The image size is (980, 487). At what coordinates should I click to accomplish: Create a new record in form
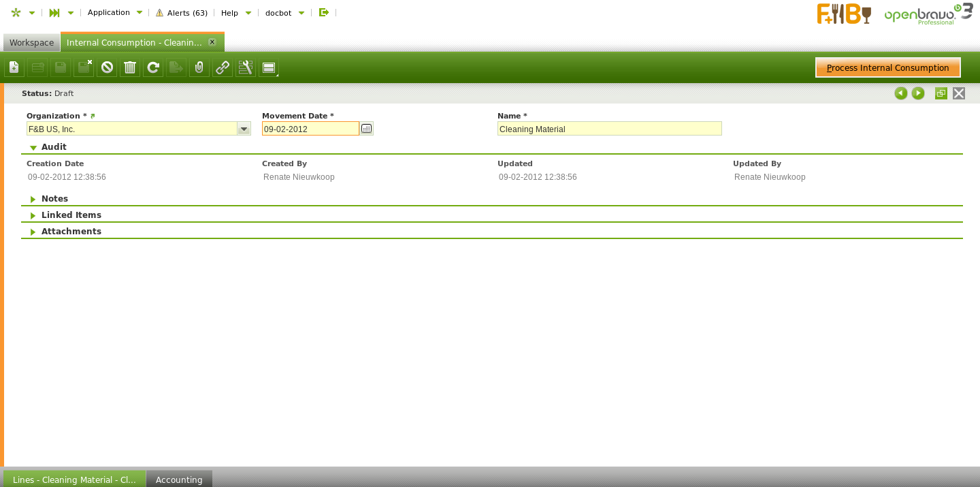point(14,67)
